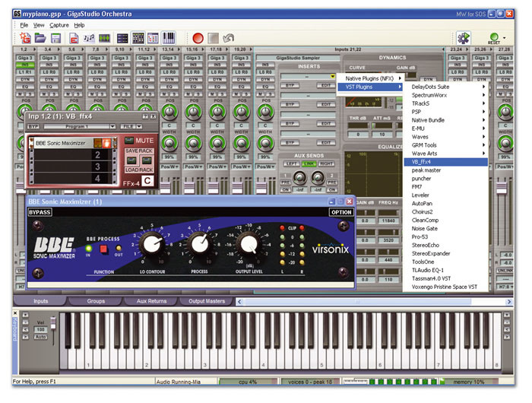Collapse Inputs 21,22 with its header arrow
The image size is (532, 403).
click(443, 49)
